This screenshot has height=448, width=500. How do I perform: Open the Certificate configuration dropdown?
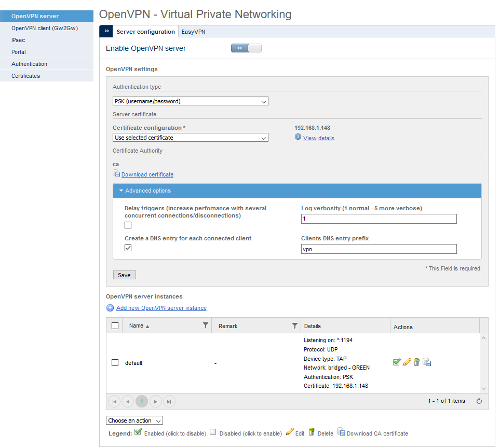click(x=191, y=138)
